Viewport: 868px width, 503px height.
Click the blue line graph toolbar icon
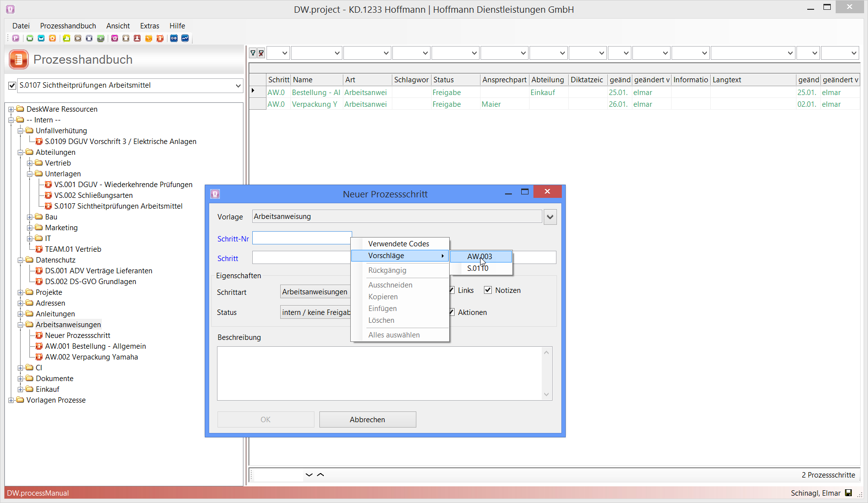tap(185, 38)
